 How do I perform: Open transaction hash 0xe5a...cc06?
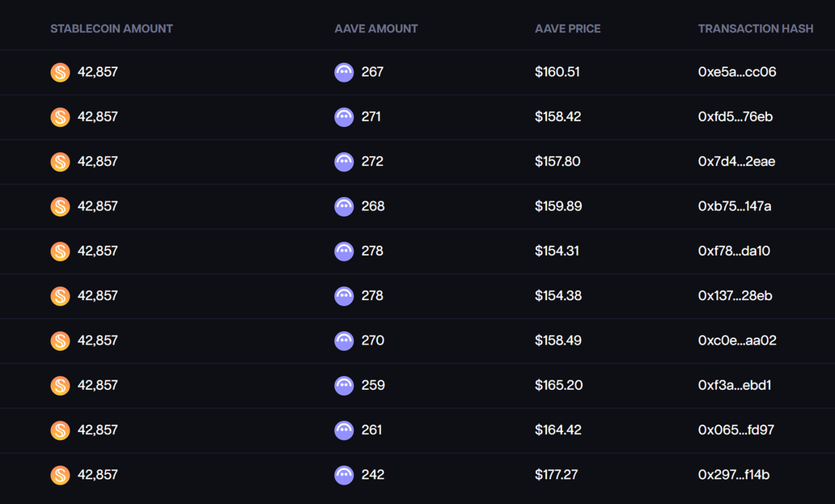tap(737, 72)
